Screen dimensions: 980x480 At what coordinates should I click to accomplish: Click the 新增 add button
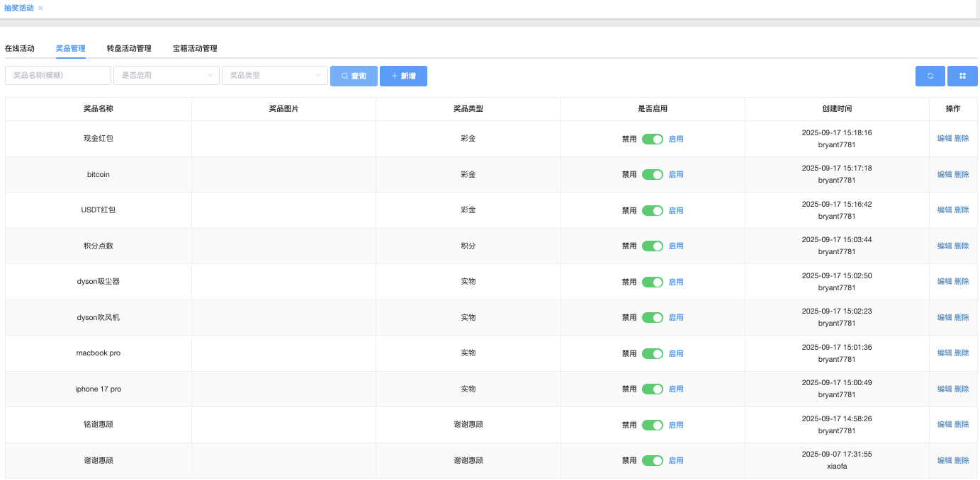click(x=403, y=76)
